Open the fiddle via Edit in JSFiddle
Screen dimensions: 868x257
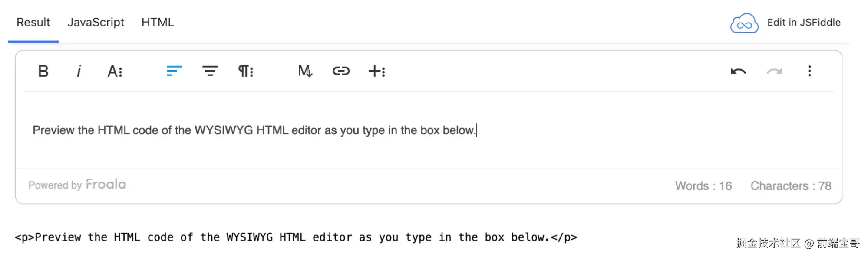(804, 23)
